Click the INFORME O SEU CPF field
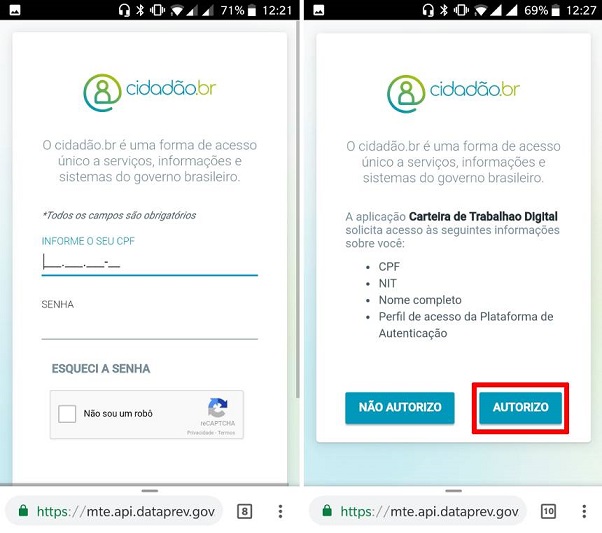 tap(150, 263)
